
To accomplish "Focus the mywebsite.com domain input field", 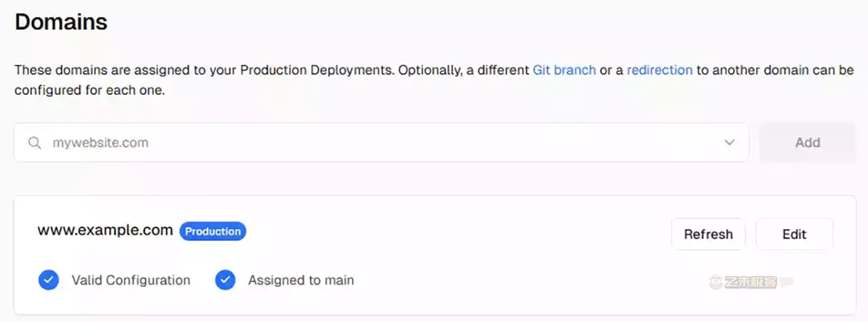I will (x=380, y=143).
